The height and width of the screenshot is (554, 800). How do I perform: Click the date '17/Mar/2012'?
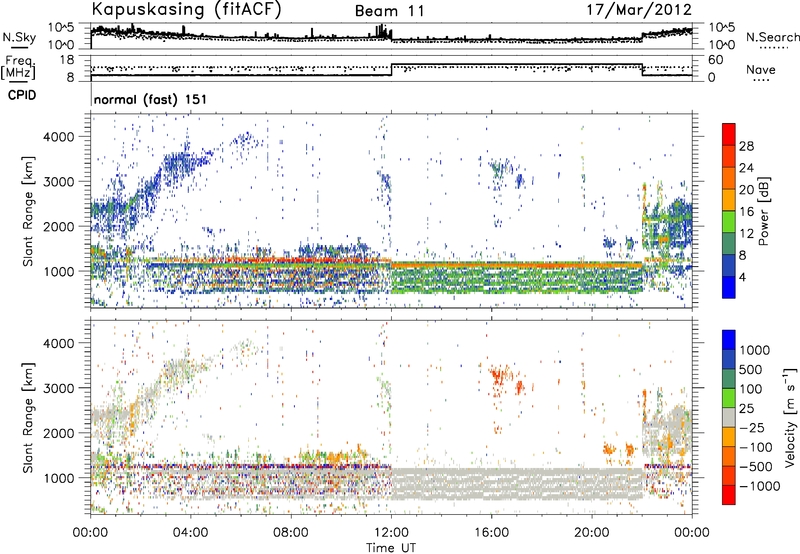point(639,9)
